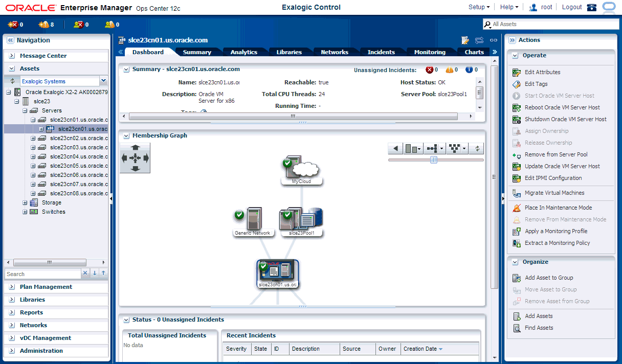Click the MyCloud node in Membership Graph
Viewport: 622px width, 364px height.
point(301,171)
